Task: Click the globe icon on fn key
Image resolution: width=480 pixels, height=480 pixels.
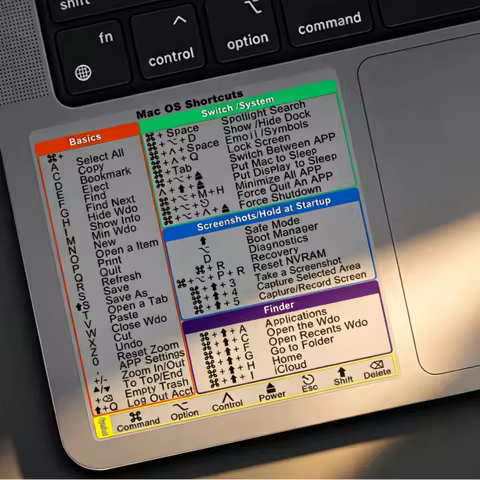Action: coord(83,72)
